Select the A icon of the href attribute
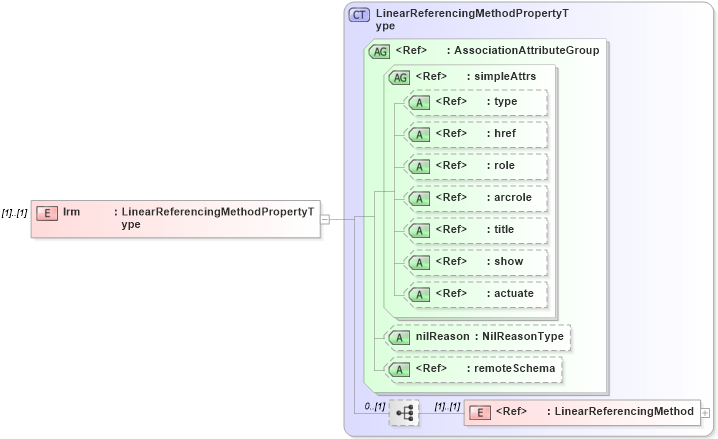718x439 pixels. pos(419,135)
